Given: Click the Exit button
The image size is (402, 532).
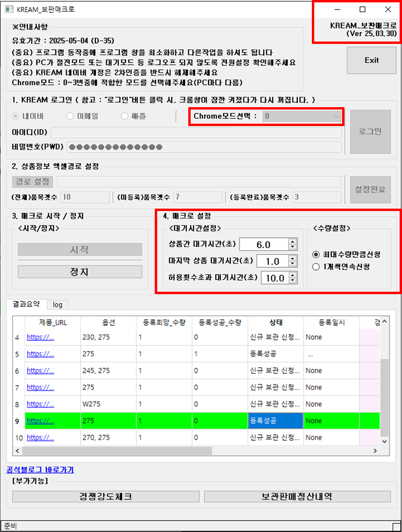Looking at the screenshot, I should [x=371, y=60].
